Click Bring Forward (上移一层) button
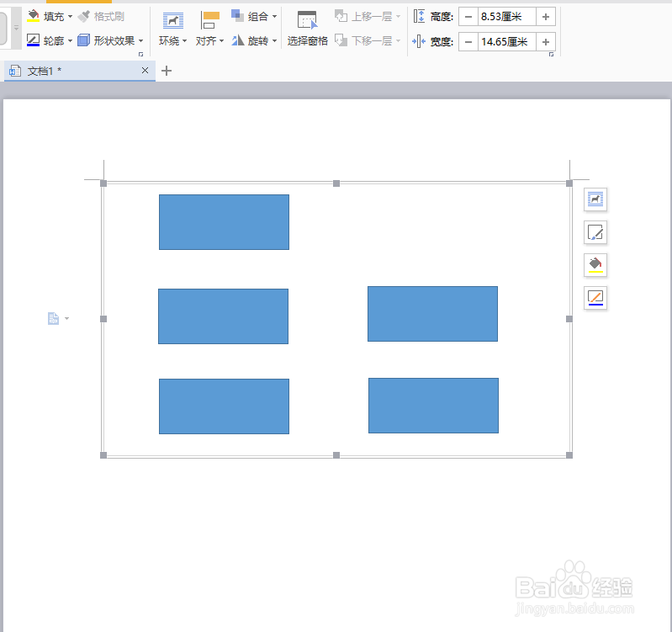The height and width of the screenshot is (632, 672). [368, 16]
